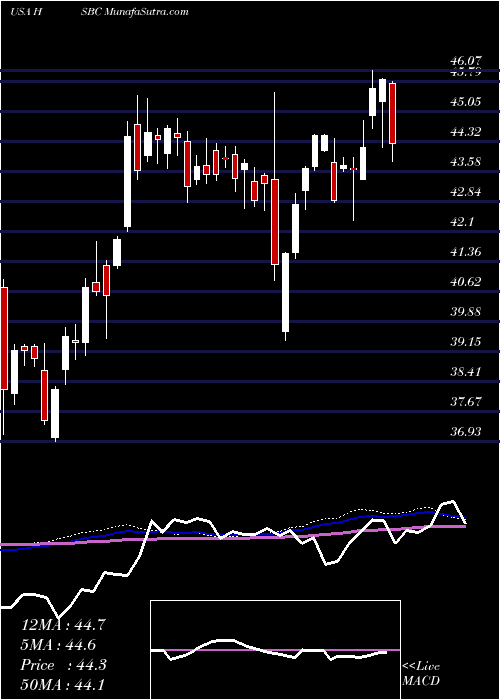
Task: Click the 44.32 price axis label
Action: coord(465,132)
